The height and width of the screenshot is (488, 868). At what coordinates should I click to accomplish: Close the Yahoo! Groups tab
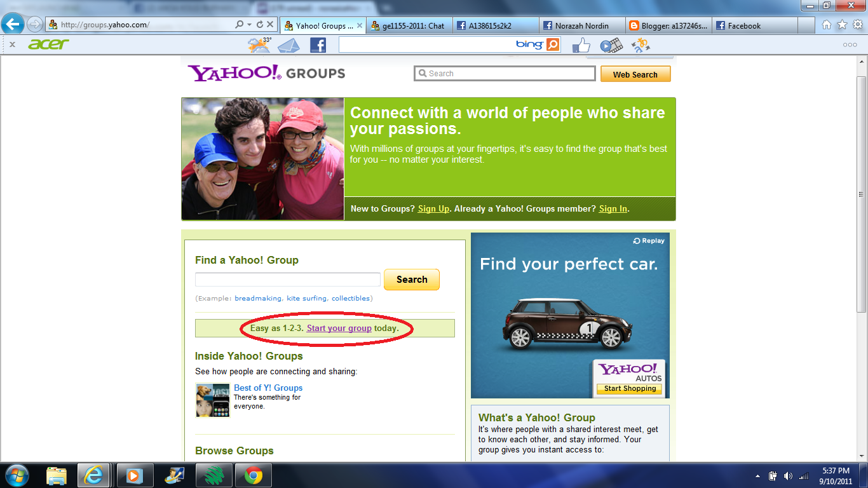pos(360,25)
